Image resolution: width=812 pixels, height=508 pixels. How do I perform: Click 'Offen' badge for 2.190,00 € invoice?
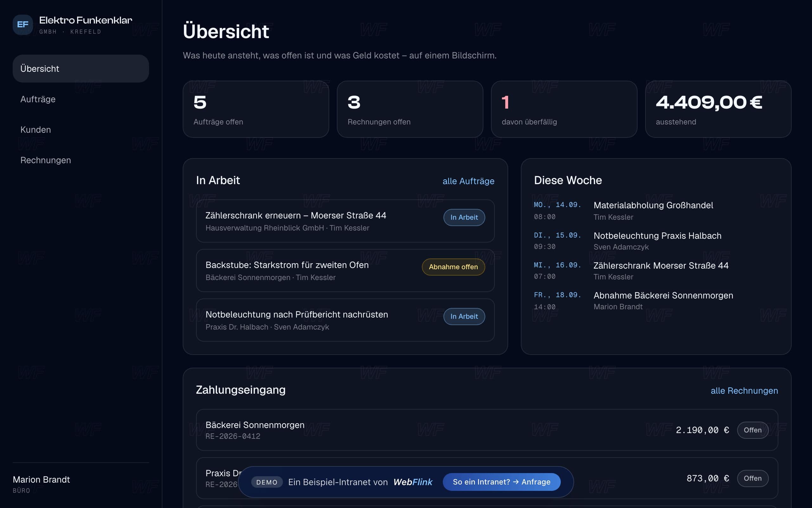[x=753, y=430]
